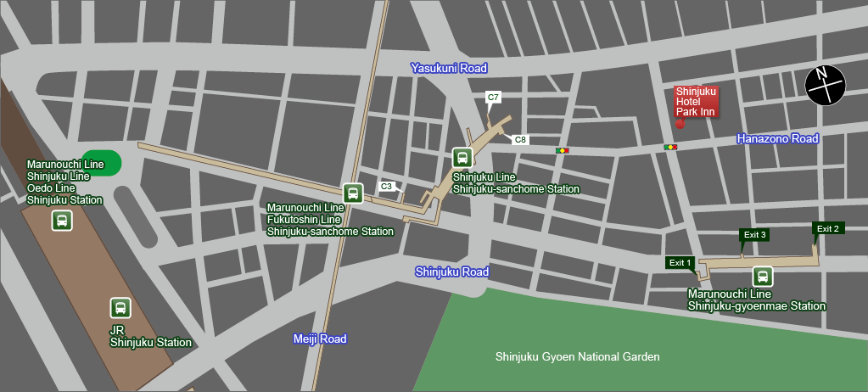
Task: Click the north compass icon
Action: click(x=825, y=86)
